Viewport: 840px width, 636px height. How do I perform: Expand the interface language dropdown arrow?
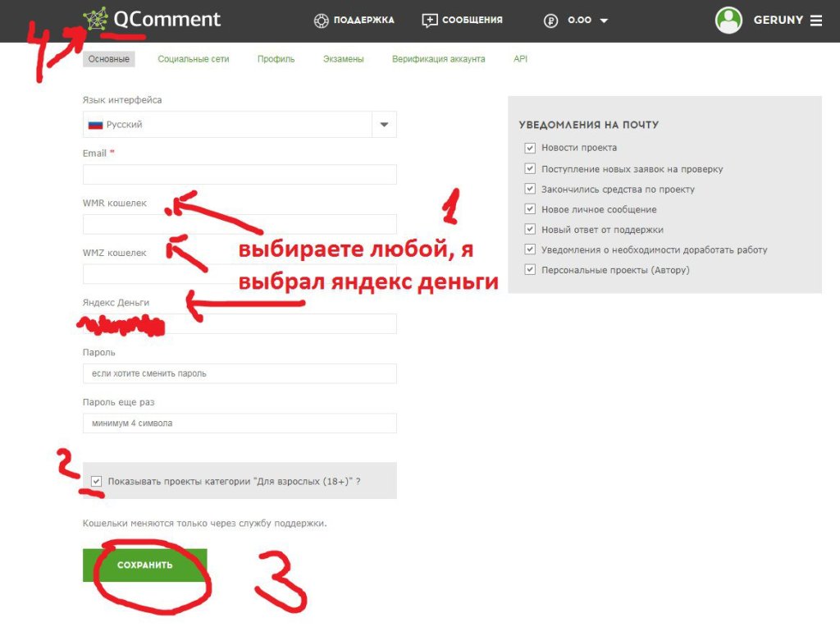click(384, 125)
